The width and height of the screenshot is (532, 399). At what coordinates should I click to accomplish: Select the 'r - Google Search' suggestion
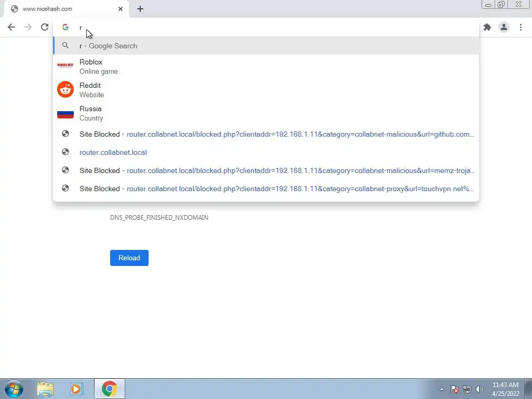pos(266,46)
